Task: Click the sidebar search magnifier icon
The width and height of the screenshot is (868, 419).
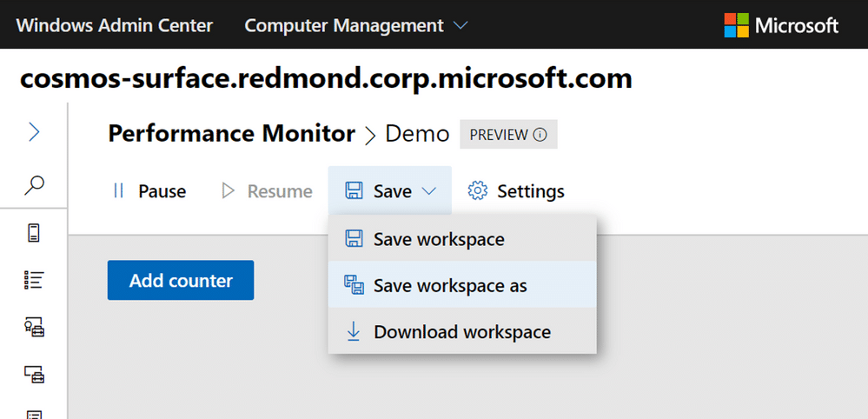Action: pyautogui.click(x=34, y=184)
